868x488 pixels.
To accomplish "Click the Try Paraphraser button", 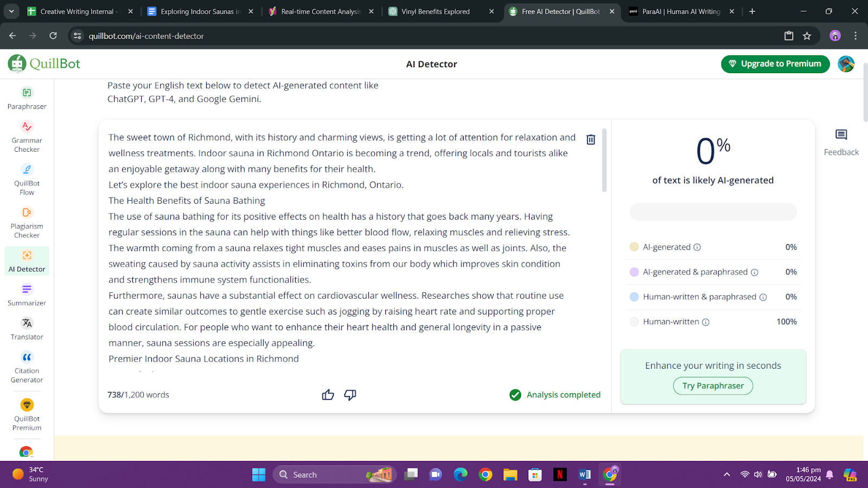I will point(713,386).
